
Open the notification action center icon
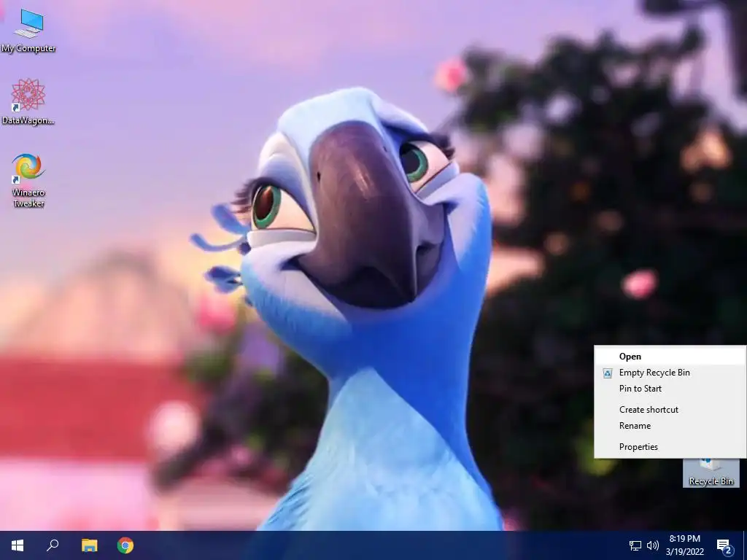(724, 545)
